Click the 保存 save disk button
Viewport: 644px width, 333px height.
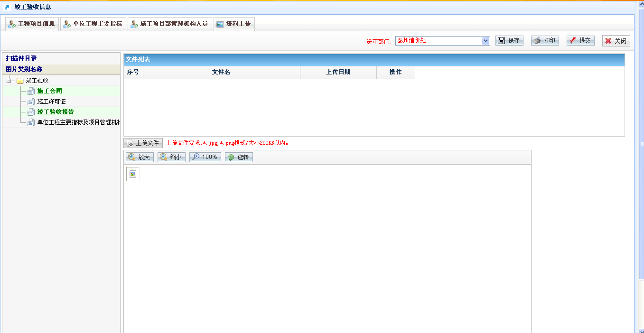coord(509,41)
